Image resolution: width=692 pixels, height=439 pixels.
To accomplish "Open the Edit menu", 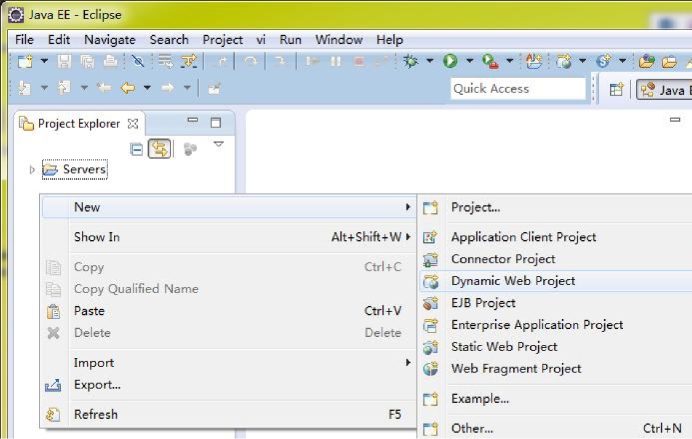I will point(59,40).
